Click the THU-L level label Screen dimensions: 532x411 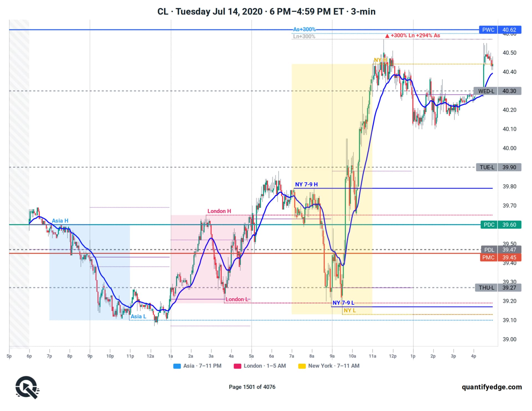pos(486,288)
